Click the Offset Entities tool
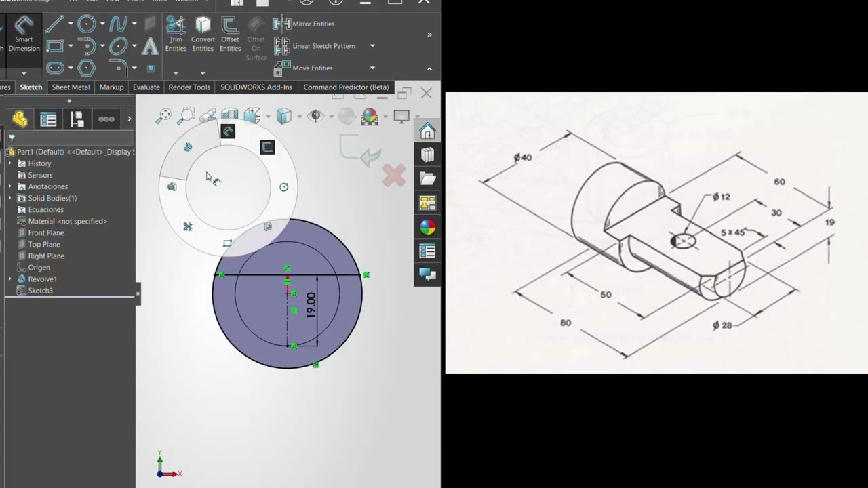The height and width of the screenshot is (488, 868). [x=230, y=34]
